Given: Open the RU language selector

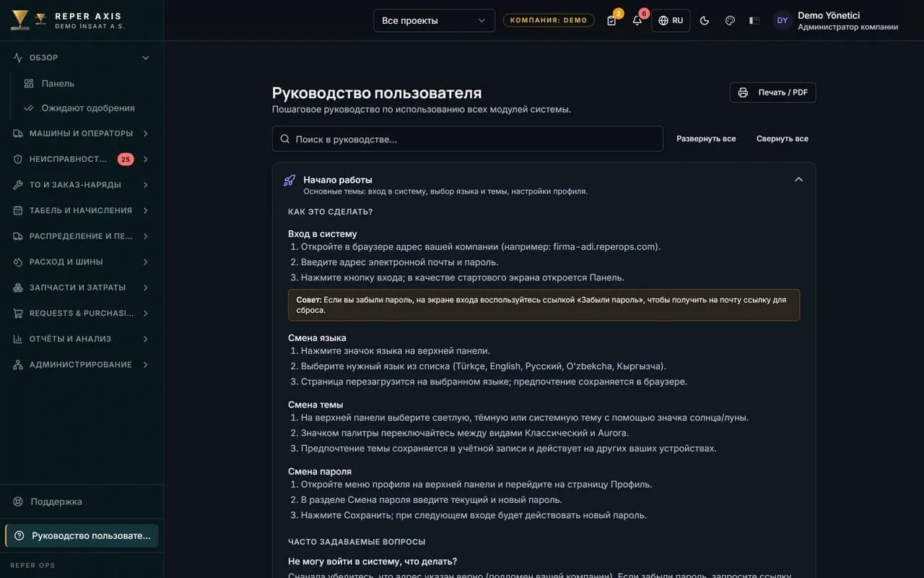Looking at the screenshot, I should (671, 20).
